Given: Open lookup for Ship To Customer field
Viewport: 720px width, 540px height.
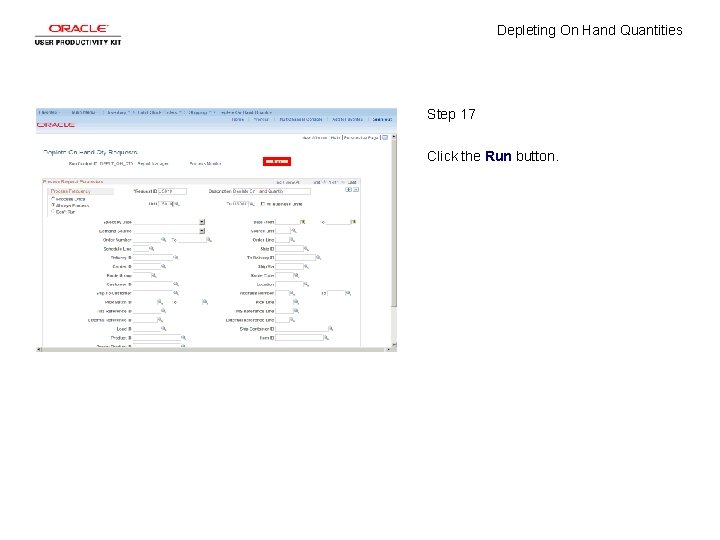Looking at the screenshot, I should point(176,293).
